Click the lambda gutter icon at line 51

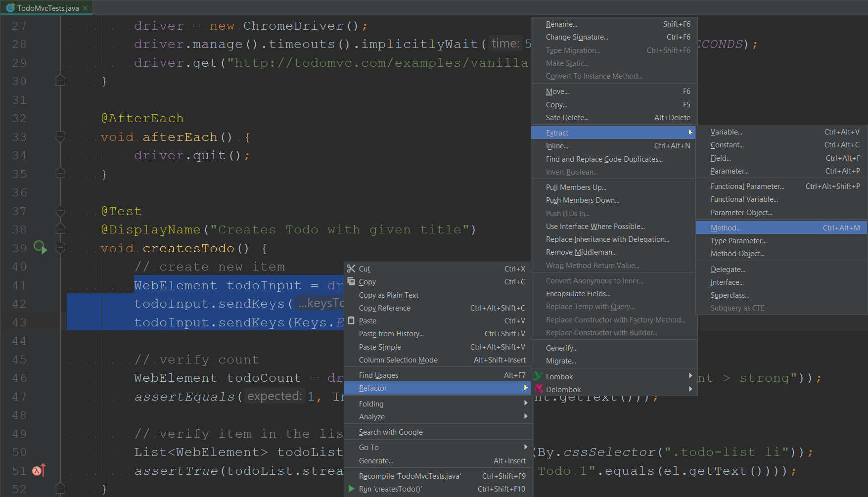pos(39,470)
